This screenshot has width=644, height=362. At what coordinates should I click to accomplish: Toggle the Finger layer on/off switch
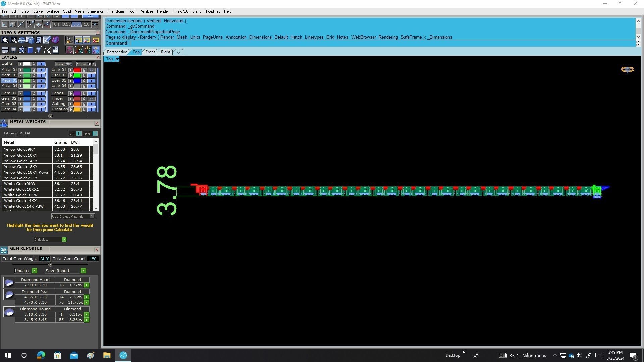tap(91, 99)
